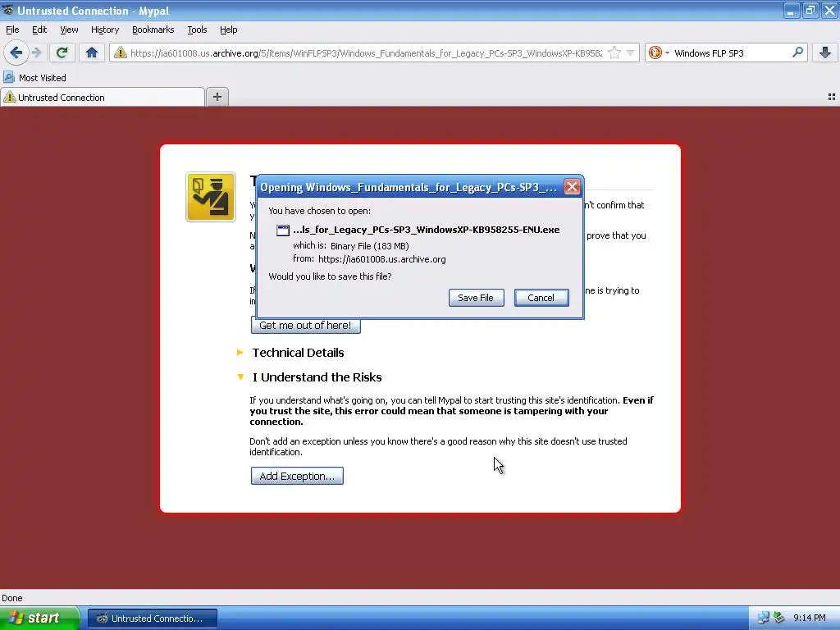840x630 pixels.
Task: Click the file name ending KB958255-ENU.exe
Action: [x=427, y=230]
